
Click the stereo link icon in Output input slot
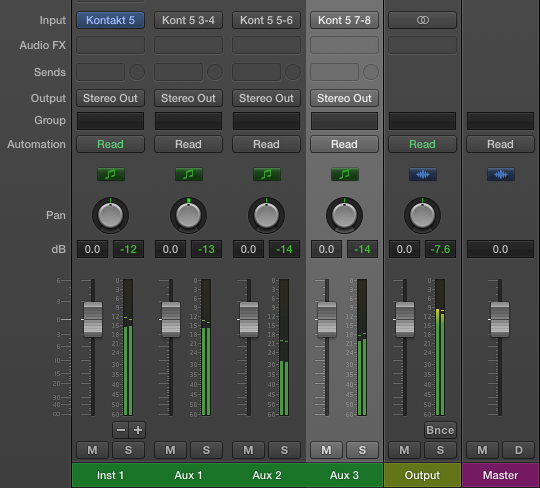click(423, 20)
